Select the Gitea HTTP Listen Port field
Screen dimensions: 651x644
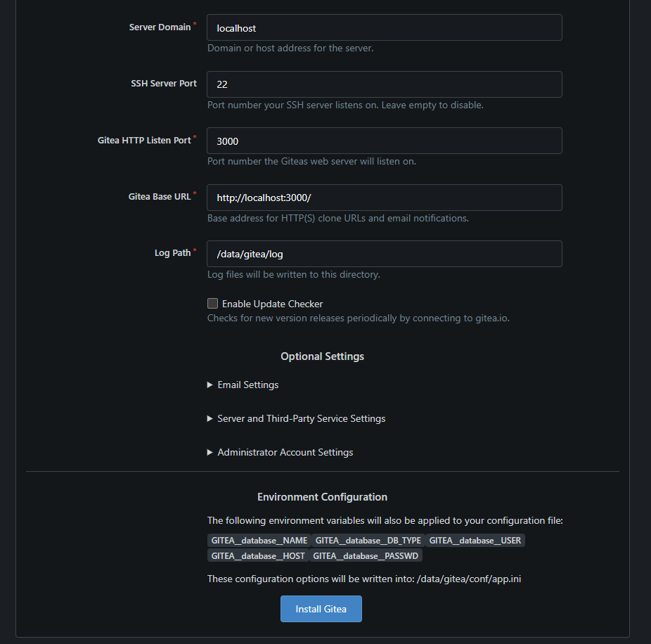[384, 141]
